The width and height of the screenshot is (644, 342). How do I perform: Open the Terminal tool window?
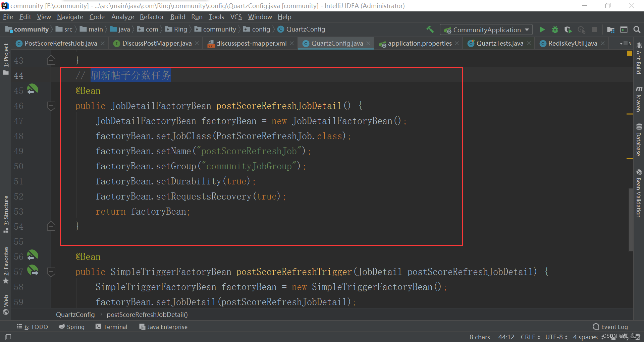111,327
